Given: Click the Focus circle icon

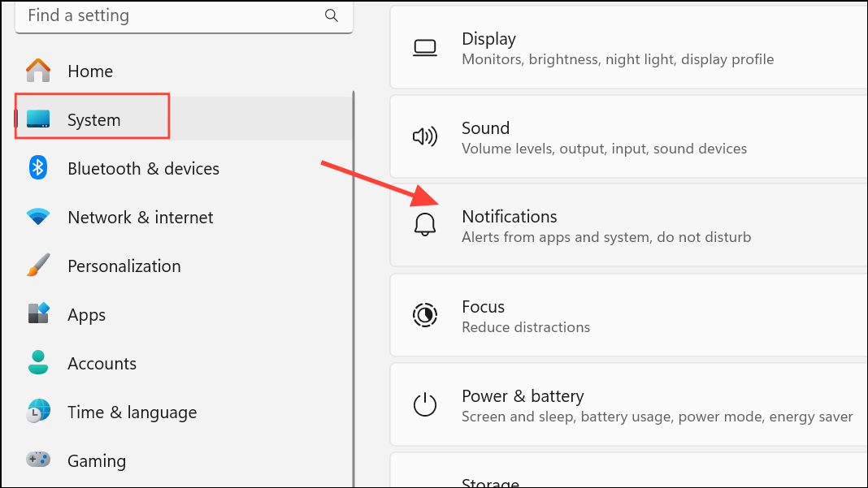Looking at the screenshot, I should [425, 315].
